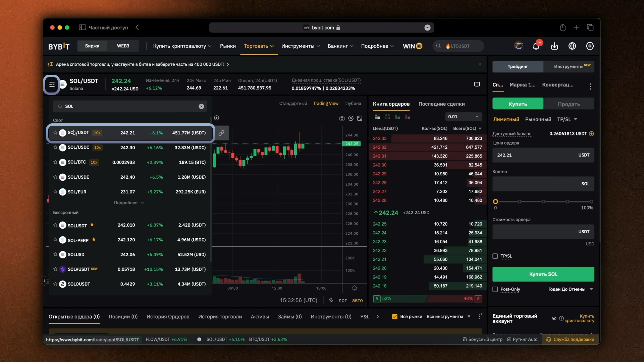This screenshot has width=644, height=362.
Task: Take a chart snapshot with camera icon
Action: point(342,118)
